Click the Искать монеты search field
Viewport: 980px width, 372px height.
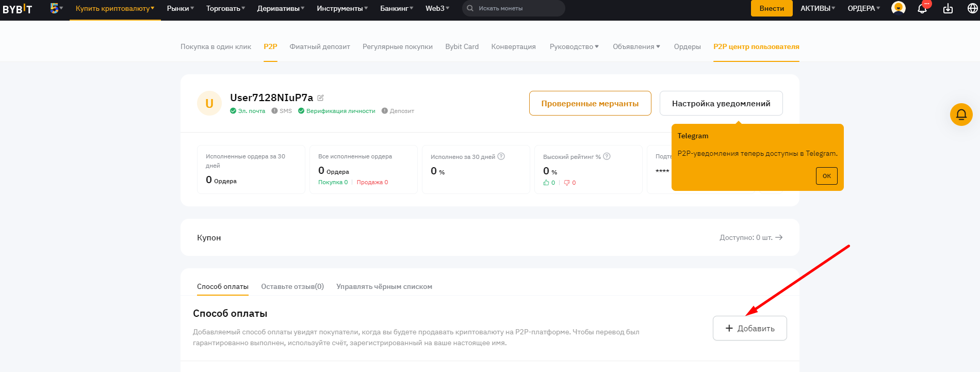coord(514,8)
